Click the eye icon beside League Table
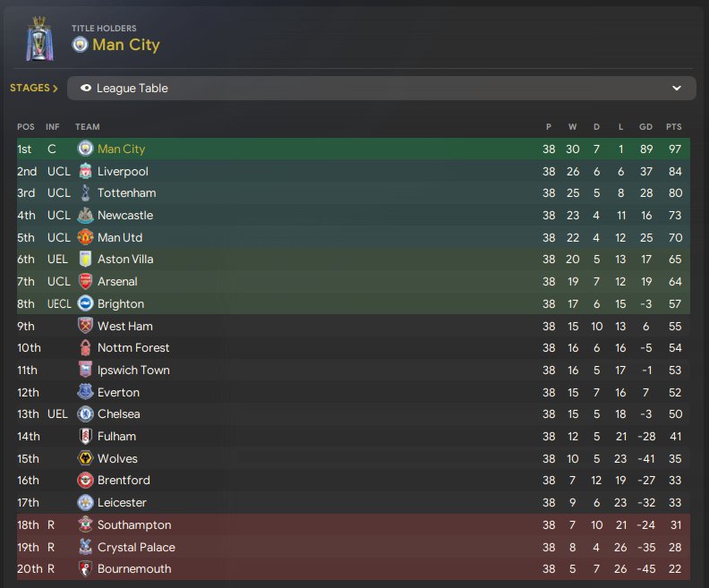 [x=86, y=89]
